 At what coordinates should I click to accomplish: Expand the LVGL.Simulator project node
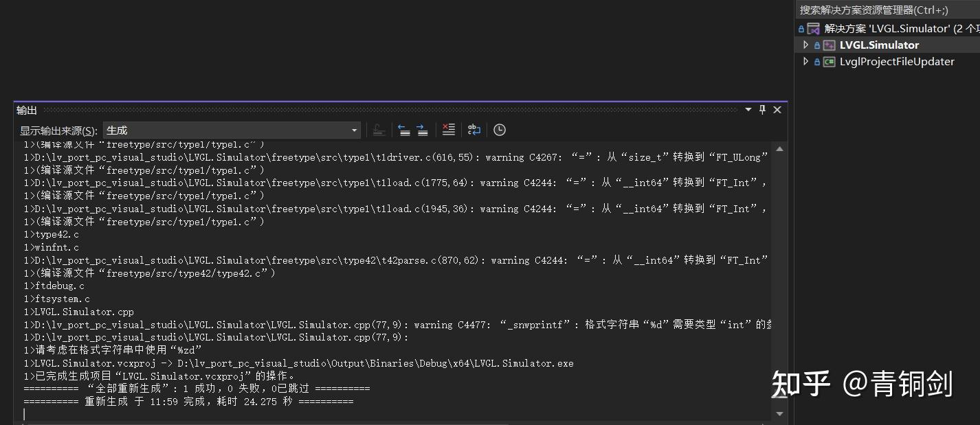(805, 45)
